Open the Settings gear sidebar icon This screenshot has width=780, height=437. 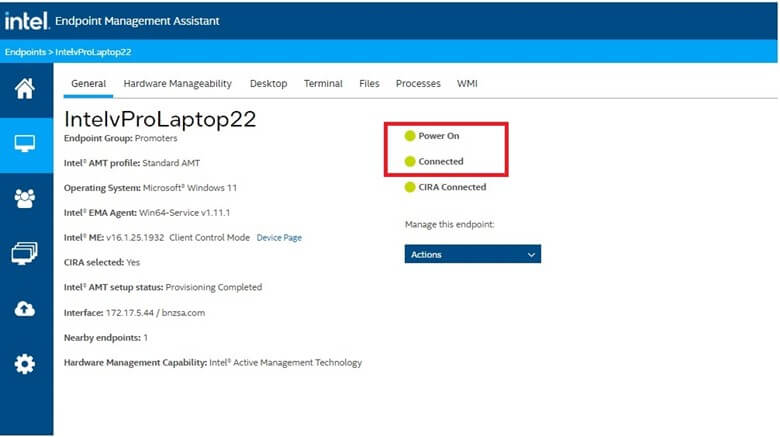[x=24, y=364]
